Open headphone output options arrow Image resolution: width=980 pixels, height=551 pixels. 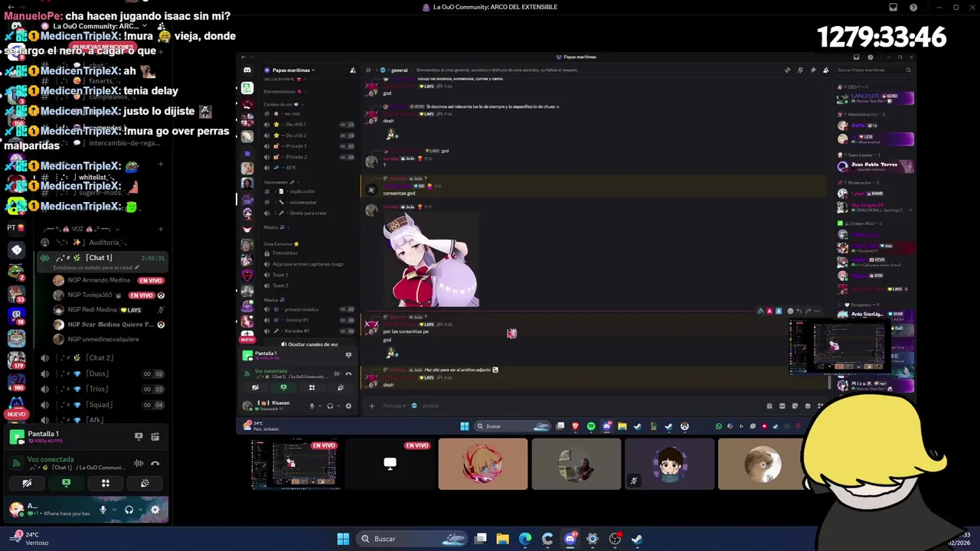[x=140, y=510]
